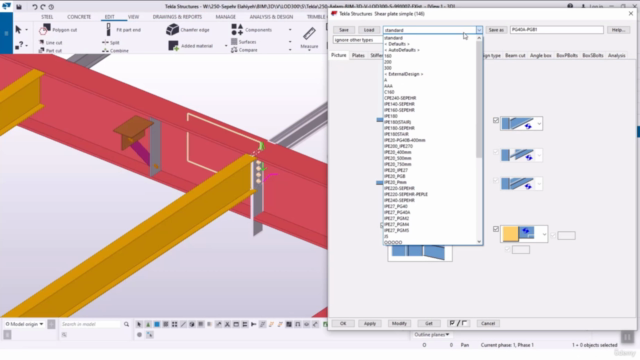
Task: Open the yellow plate picture dropdown
Action: point(544,234)
